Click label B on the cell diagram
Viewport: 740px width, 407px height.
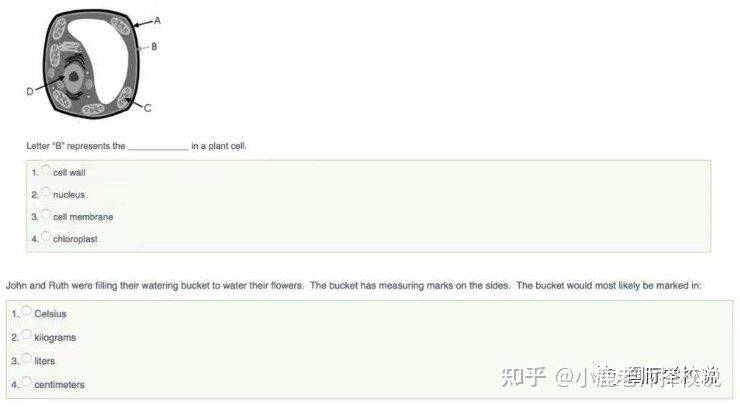click(x=154, y=47)
